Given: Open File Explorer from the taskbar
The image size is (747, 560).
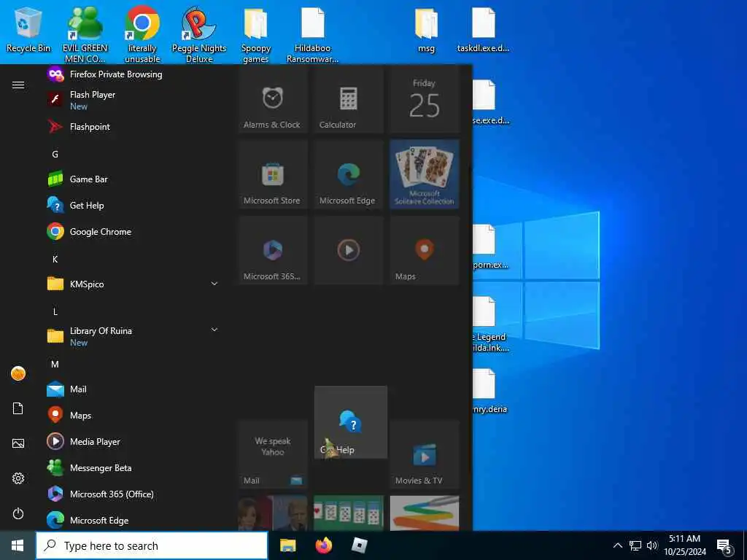Looking at the screenshot, I should point(287,545).
